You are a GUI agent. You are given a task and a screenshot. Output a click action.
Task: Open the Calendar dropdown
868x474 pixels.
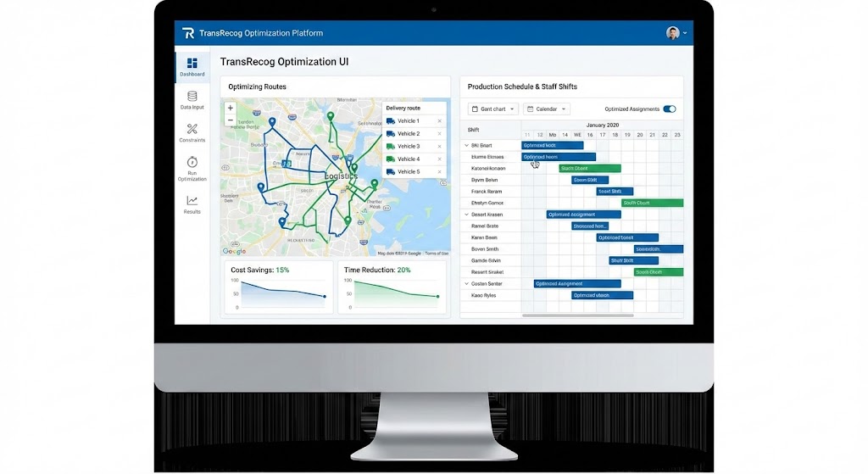547,109
